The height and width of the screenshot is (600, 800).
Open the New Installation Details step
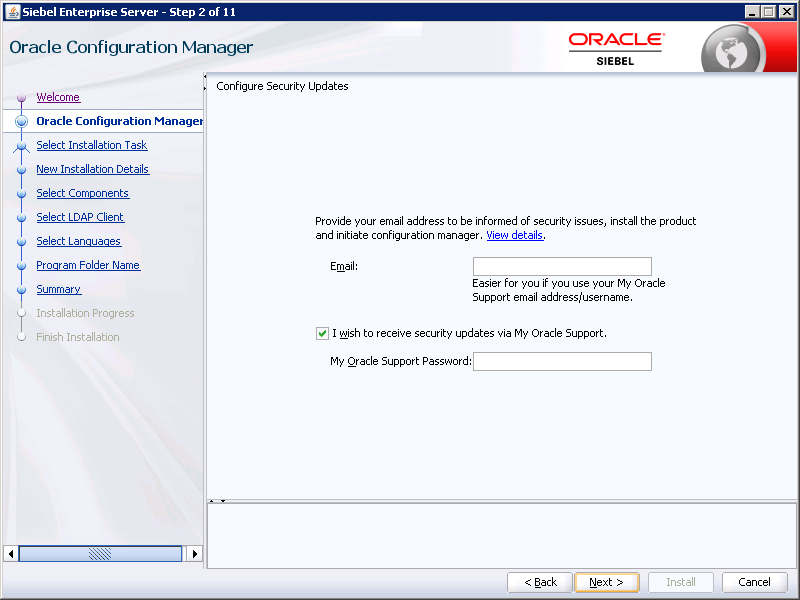(x=92, y=169)
